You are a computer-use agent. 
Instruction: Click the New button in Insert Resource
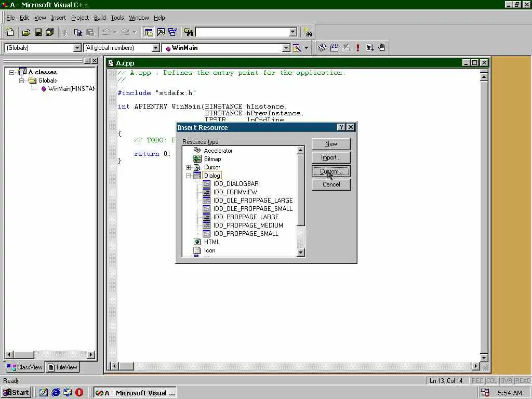tap(331, 144)
